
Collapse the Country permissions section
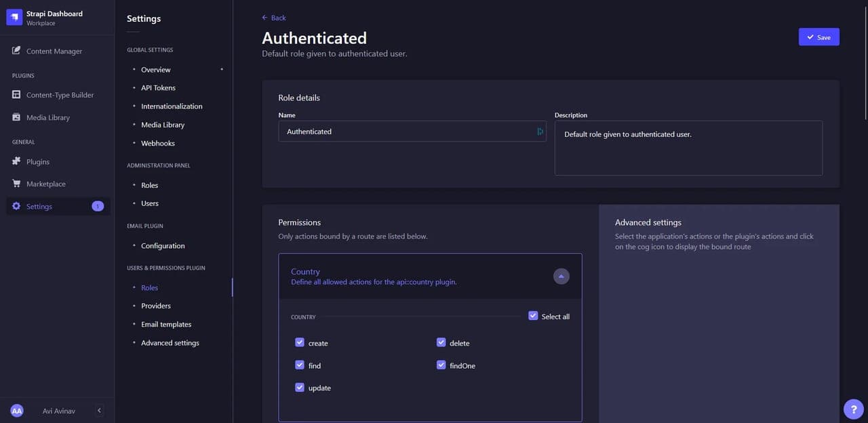point(561,276)
